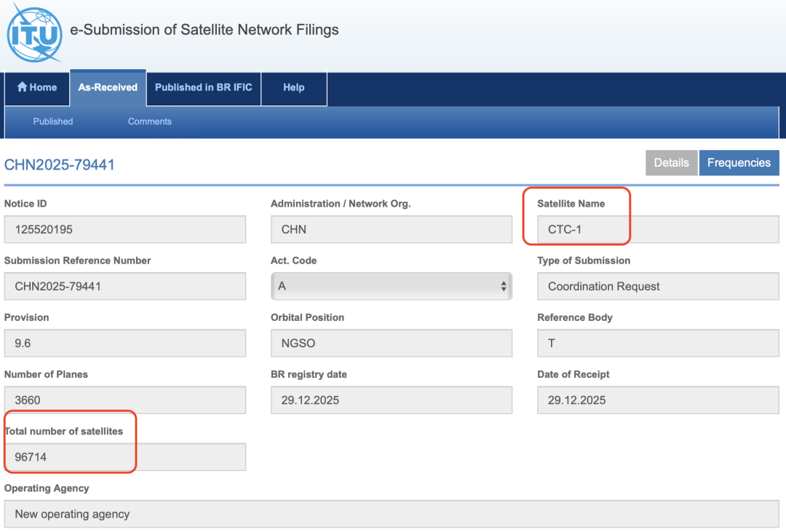Click the ITU globe logo
Image resolution: width=786 pixels, height=532 pixels.
pyautogui.click(x=33, y=33)
